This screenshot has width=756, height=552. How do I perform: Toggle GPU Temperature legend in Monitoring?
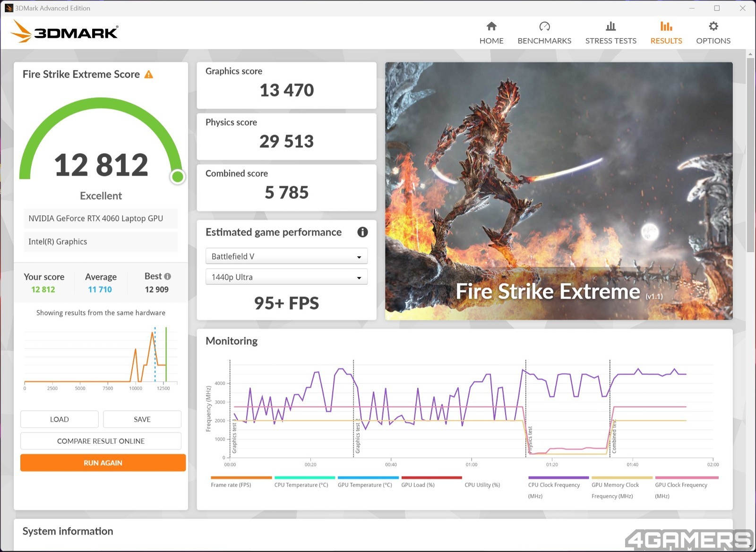click(365, 485)
